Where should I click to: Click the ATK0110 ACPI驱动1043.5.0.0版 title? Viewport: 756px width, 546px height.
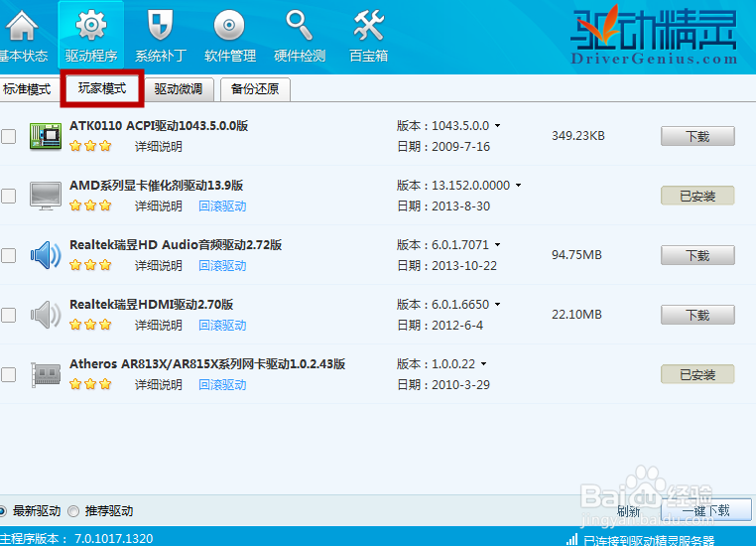[x=159, y=126]
